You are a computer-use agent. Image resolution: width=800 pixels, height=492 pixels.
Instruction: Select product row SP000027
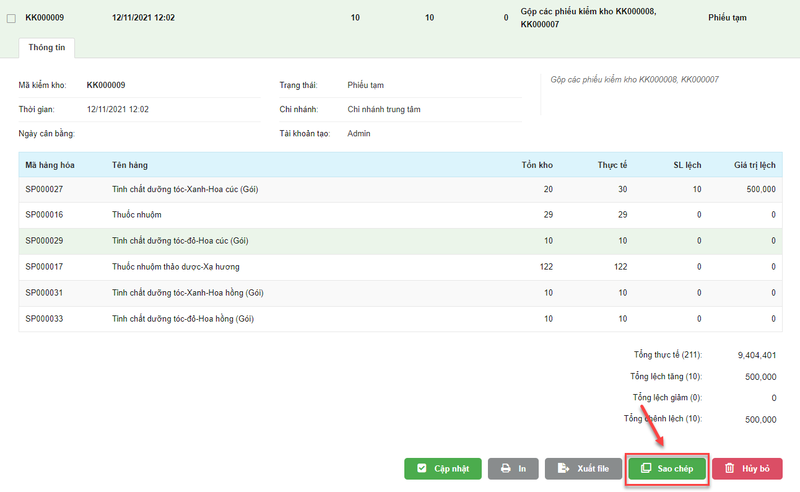coord(44,189)
